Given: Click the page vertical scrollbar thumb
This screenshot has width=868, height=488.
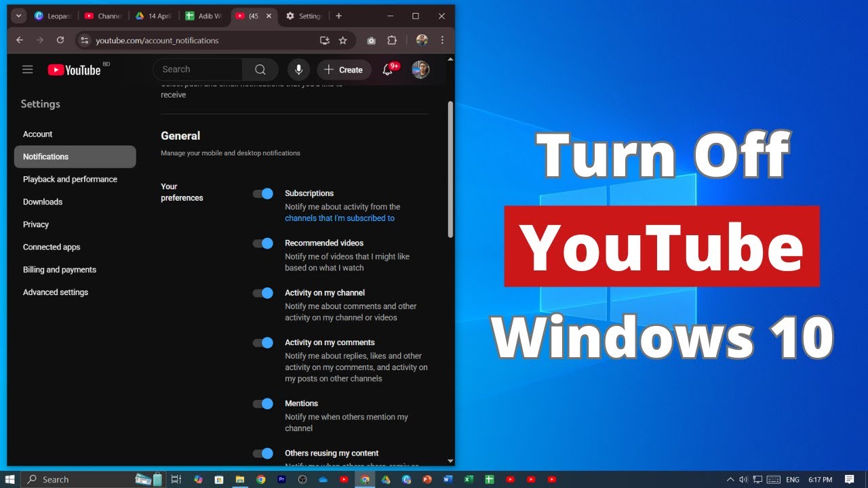Looking at the screenshot, I should [x=450, y=169].
